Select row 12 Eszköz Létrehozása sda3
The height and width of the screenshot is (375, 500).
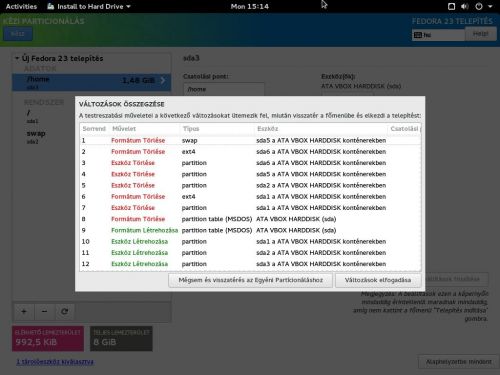(x=250, y=264)
